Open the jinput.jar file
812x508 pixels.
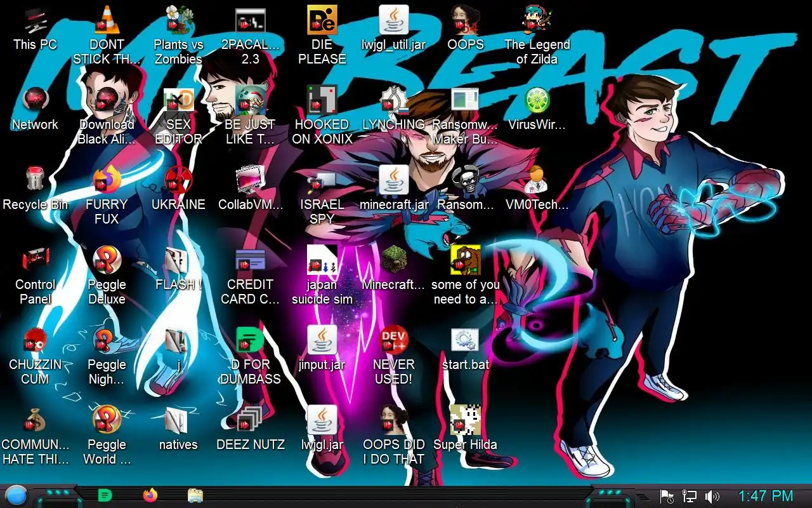click(x=322, y=341)
